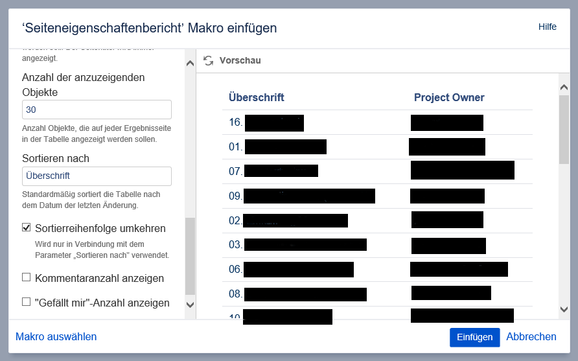Enable Kommentaranzahl anzeigen checkbox
Viewport: 578px width, 361px height.
[x=26, y=277]
